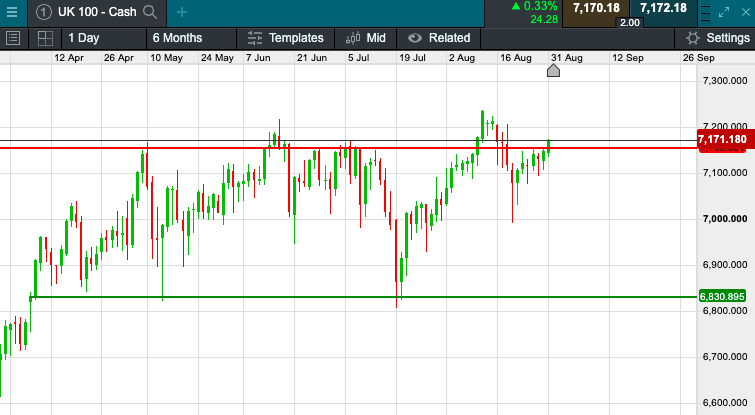
Task: Click the search magnifier in the UK 100 tab
Action: pyautogui.click(x=150, y=12)
